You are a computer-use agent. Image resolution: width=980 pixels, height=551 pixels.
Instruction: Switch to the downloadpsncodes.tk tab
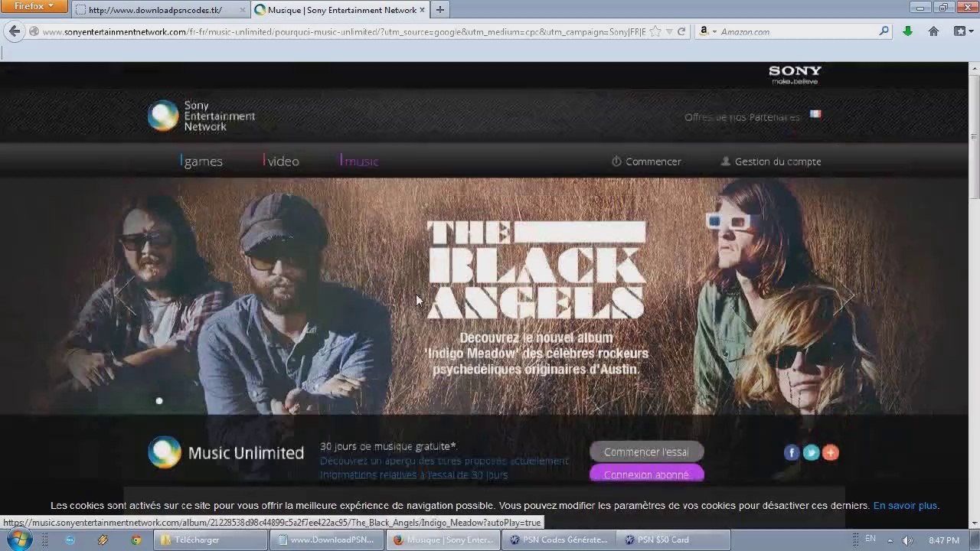pos(161,10)
